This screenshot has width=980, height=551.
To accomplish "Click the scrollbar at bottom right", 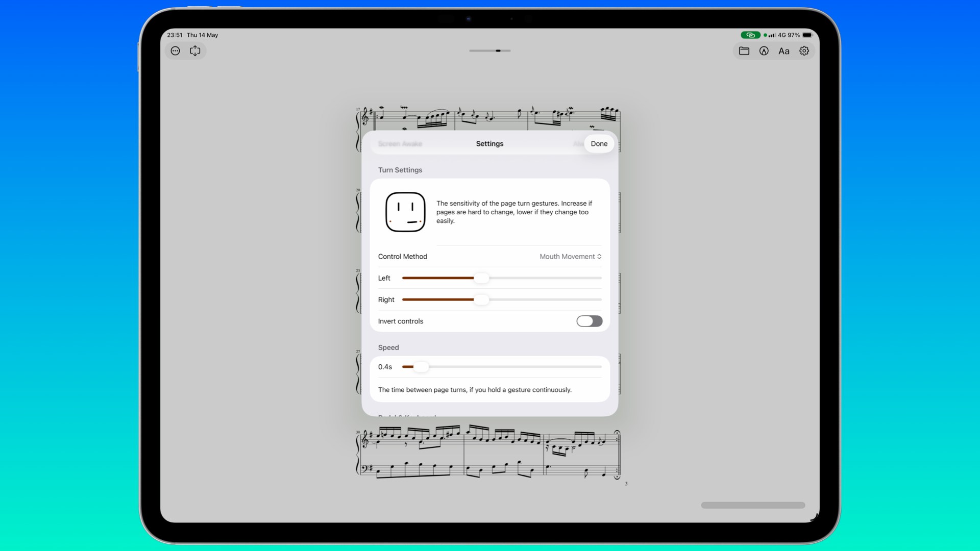I will click(x=753, y=505).
